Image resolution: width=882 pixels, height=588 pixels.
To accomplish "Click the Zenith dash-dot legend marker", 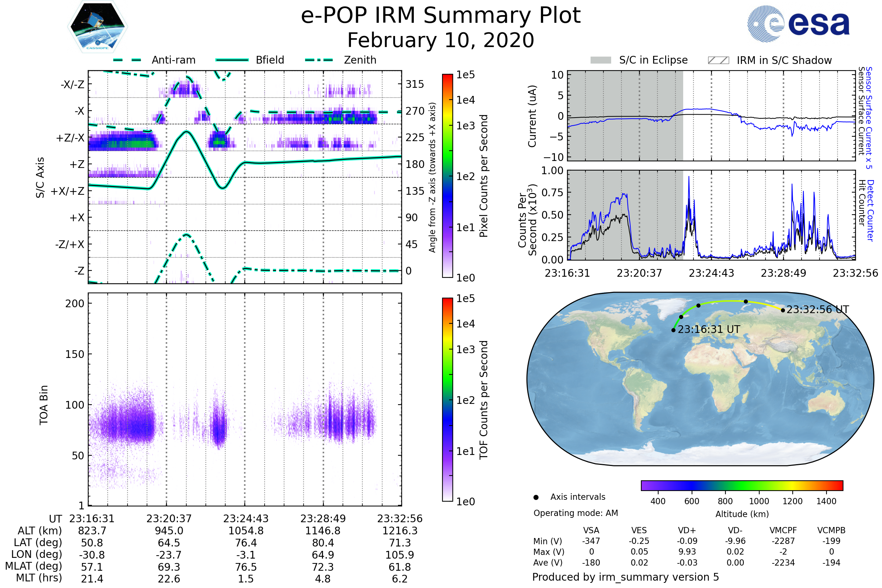I will [x=319, y=60].
